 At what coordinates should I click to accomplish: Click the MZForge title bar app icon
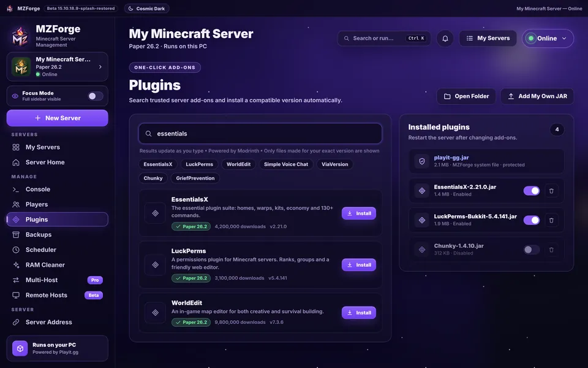point(10,8)
